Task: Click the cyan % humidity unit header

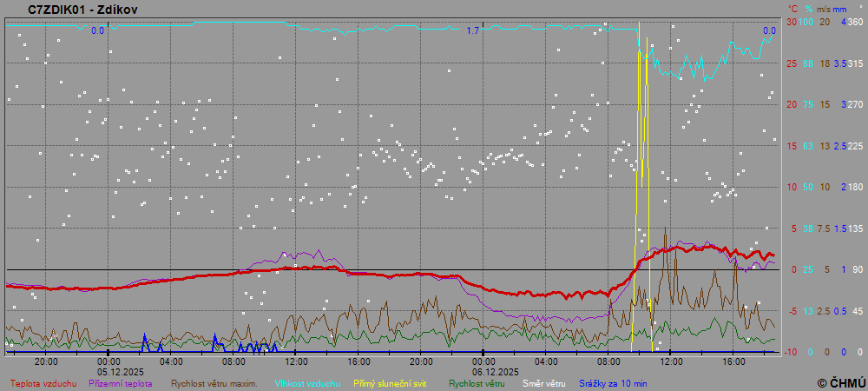Action: 808,9
